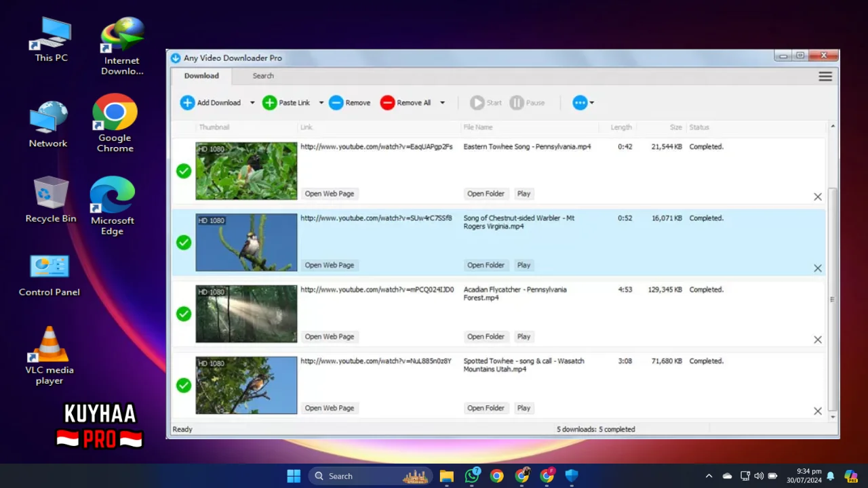
Task: Open Web Page for Chestnut-sided Warbler video
Action: 330,265
